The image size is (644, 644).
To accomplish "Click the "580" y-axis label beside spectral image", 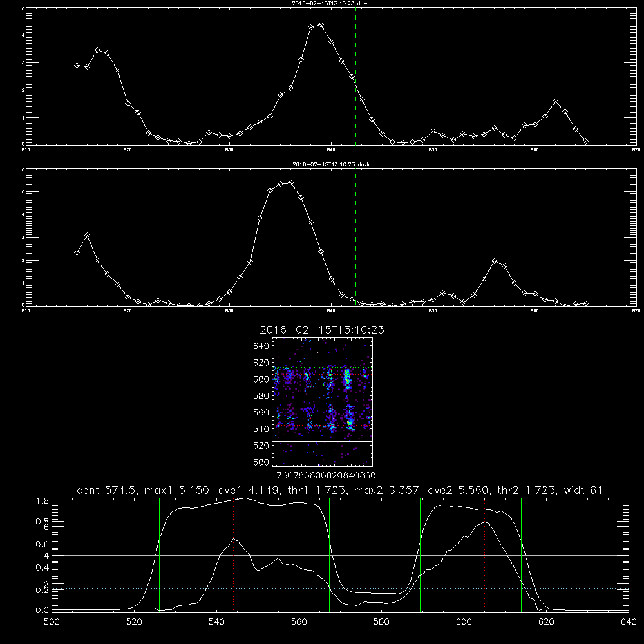I will tap(261, 396).
